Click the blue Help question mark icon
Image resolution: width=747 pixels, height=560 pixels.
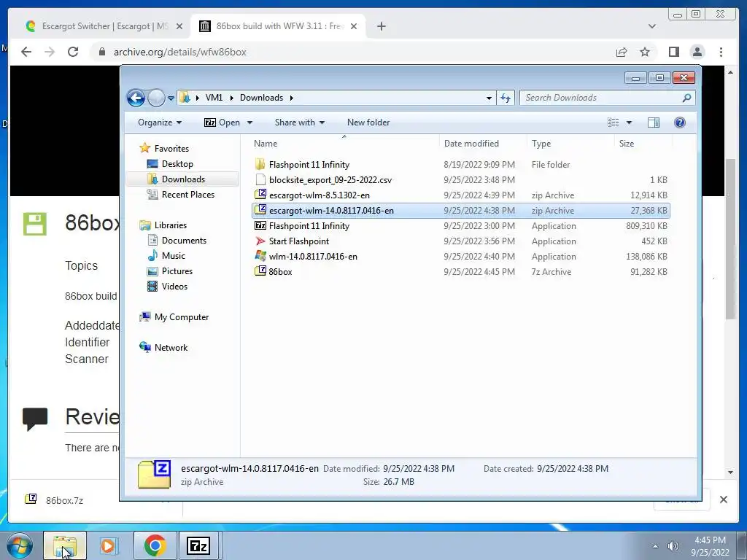coord(680,122)
